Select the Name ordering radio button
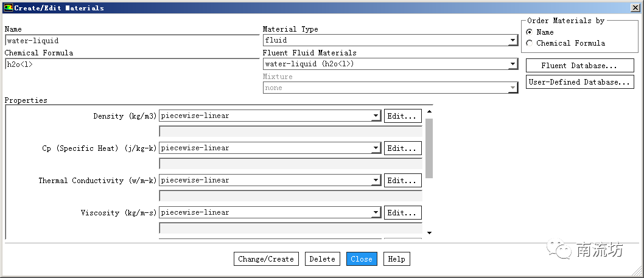Viewport: 644px width, 278px height. click(x=530, y=32)
